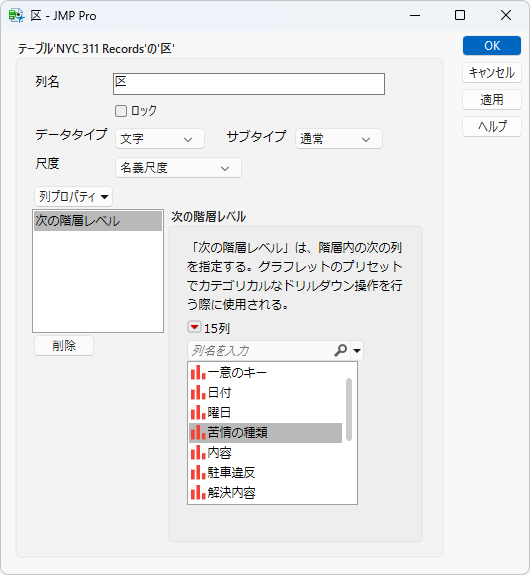Open the 尺度 dropdown showing 名義尺度
This screenshot has width=530, height=575.
[x=178, y=168]
